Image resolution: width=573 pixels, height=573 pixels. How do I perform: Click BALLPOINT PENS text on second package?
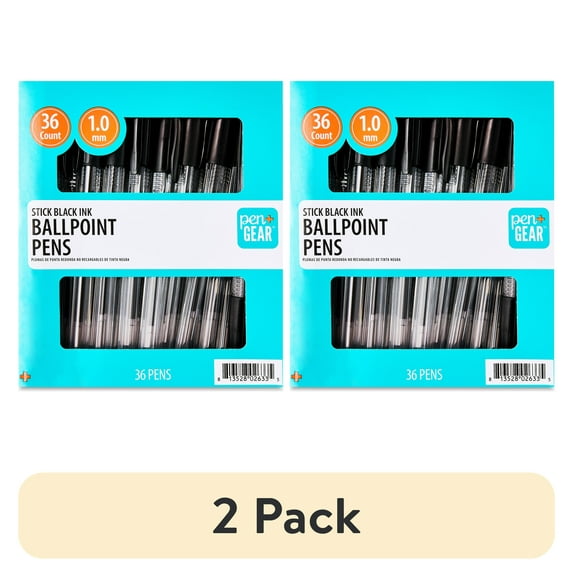point(345,237)
